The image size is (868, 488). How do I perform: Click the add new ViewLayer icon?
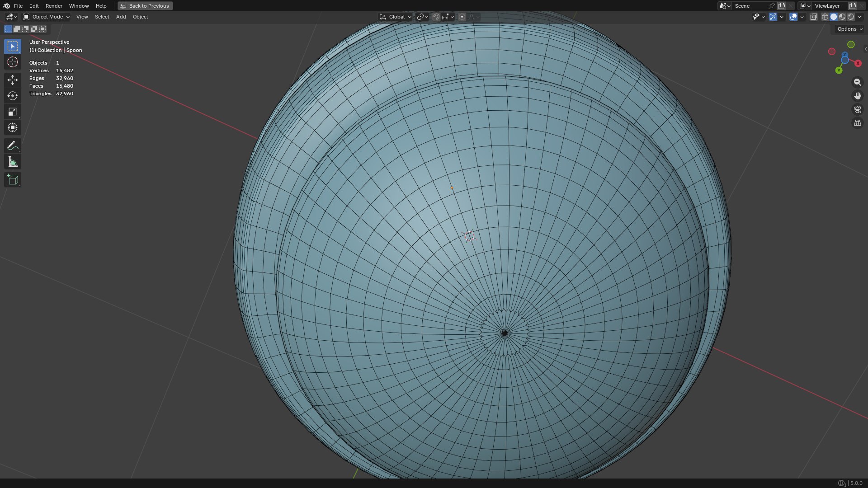click(853, 6)
